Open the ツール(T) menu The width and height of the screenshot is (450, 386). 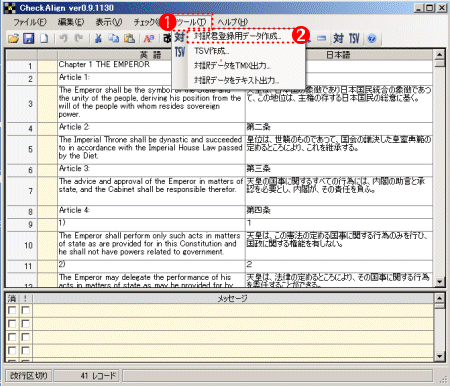pyautogui.click(x=192, y=22)
